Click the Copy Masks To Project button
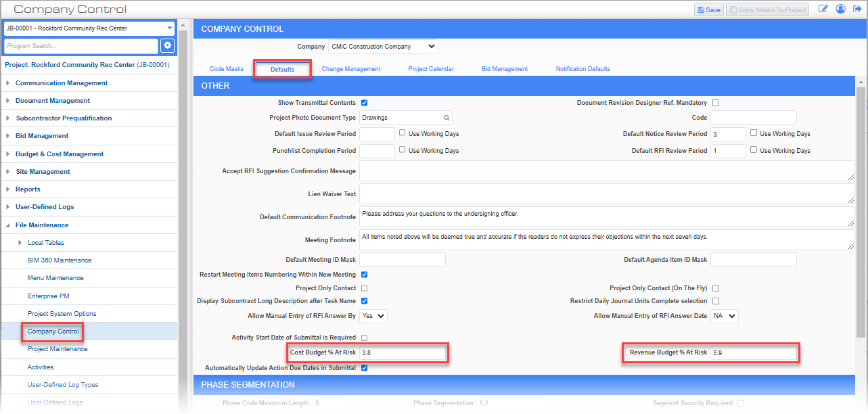Viewport: 868px width, 414px height. coord(767,9)
